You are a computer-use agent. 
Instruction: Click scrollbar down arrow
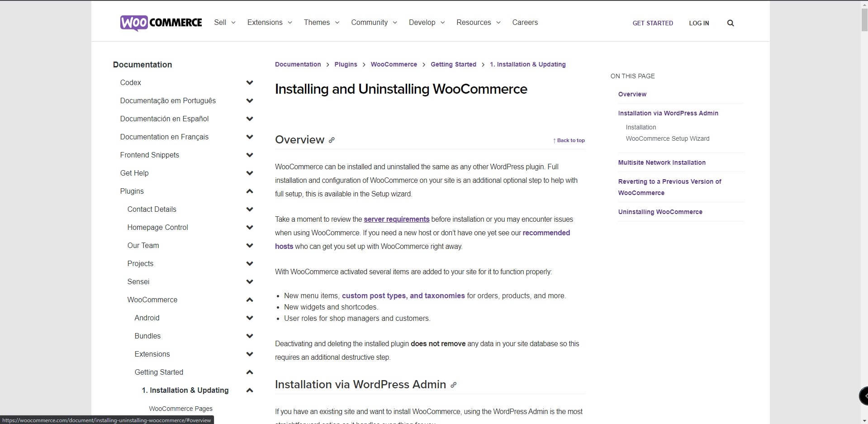(864, 420)
